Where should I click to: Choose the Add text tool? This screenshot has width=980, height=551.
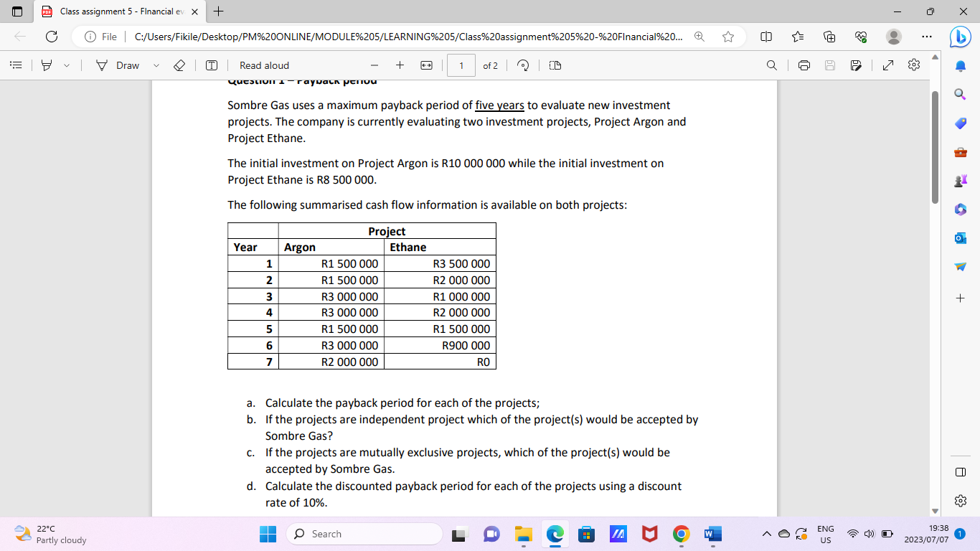[212, 65]
